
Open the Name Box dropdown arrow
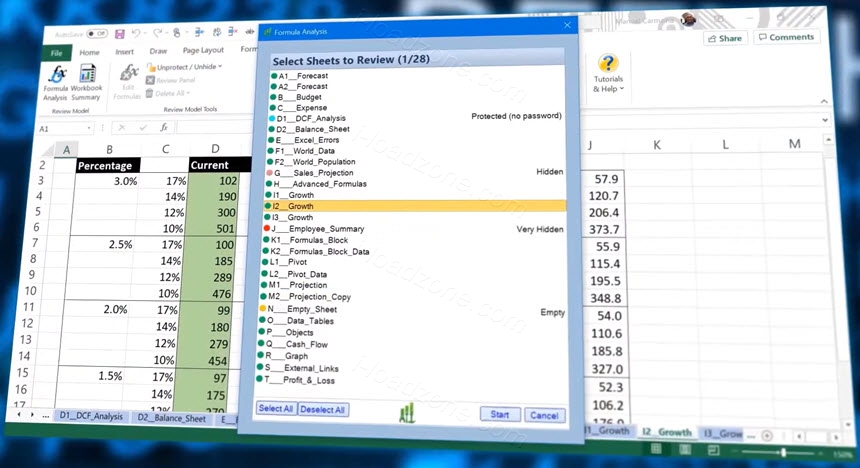(x=89, y=128)
